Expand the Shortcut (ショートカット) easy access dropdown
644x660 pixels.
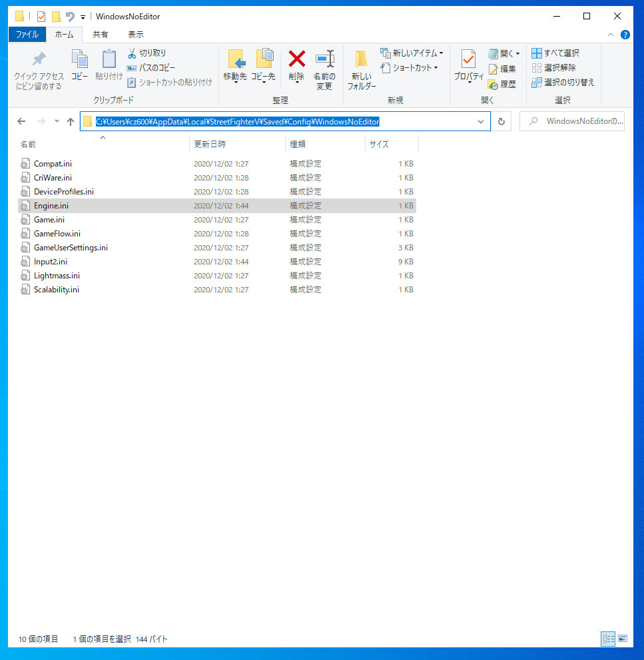pyautogui.click(x=436, y=68)
